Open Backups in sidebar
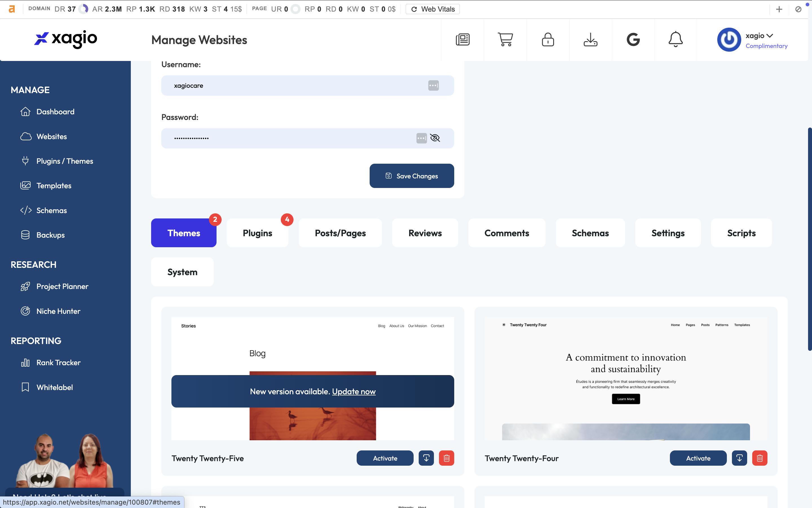This screenshot has height=508, width=812. 43,235
